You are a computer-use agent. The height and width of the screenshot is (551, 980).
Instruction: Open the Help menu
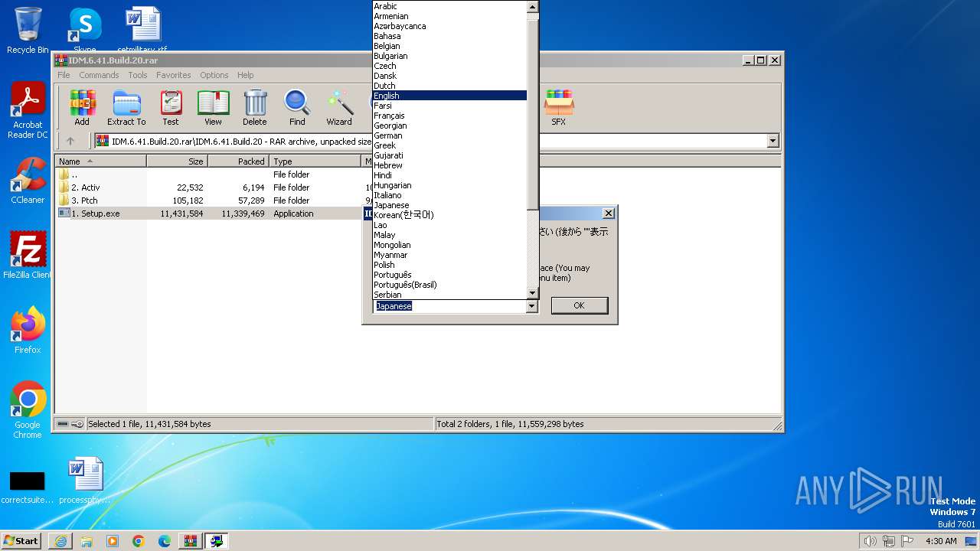245,75
